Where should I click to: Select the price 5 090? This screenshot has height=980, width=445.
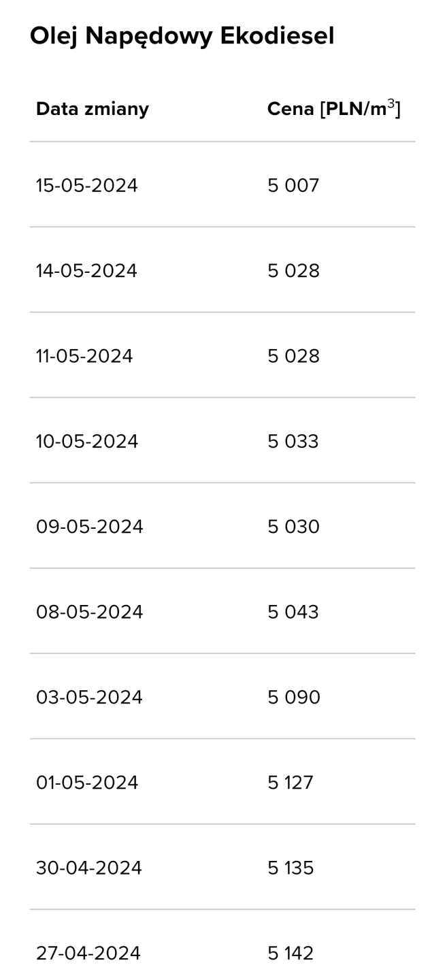point(294,698)
